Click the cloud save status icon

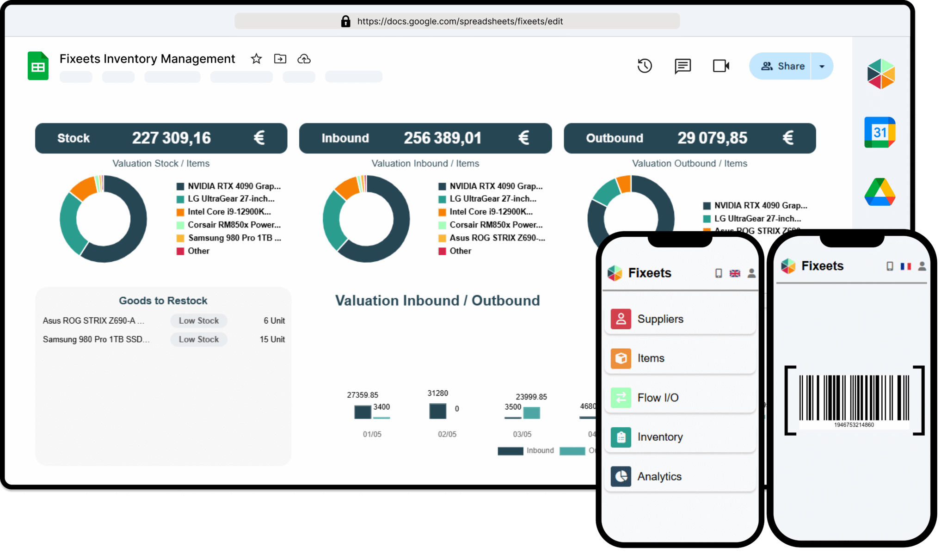pyautogui.click(x=304, y=59)
